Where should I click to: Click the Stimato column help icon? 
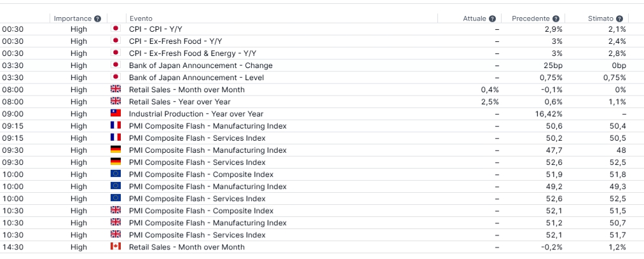pyautogui.click(x=619, y=19)
